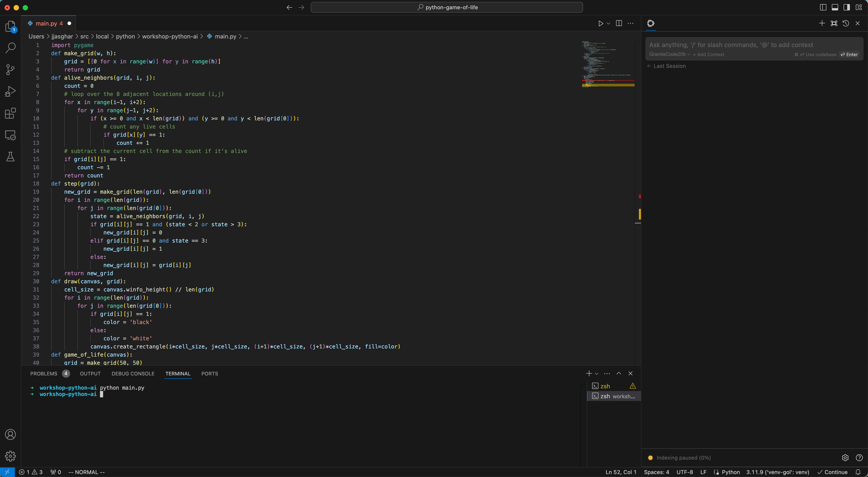Open the Manage gear menu
Screen dimensions: 868x477
click(10, 456)
